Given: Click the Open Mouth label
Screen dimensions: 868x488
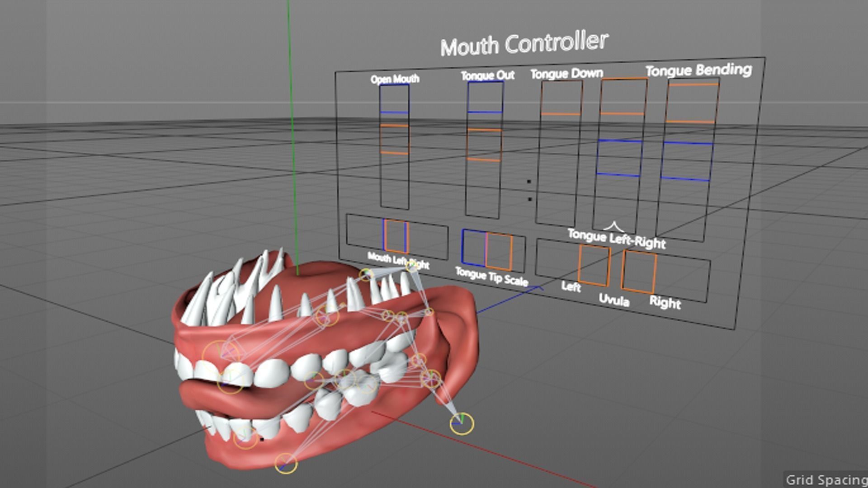Looking at the screenshot, I should (395, 79).
